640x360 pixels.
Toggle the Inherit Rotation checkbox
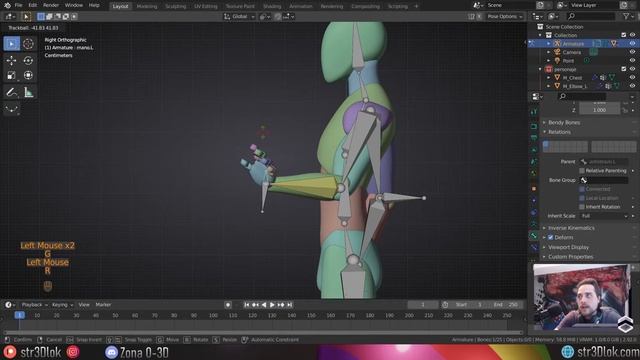tap(582, 207)
